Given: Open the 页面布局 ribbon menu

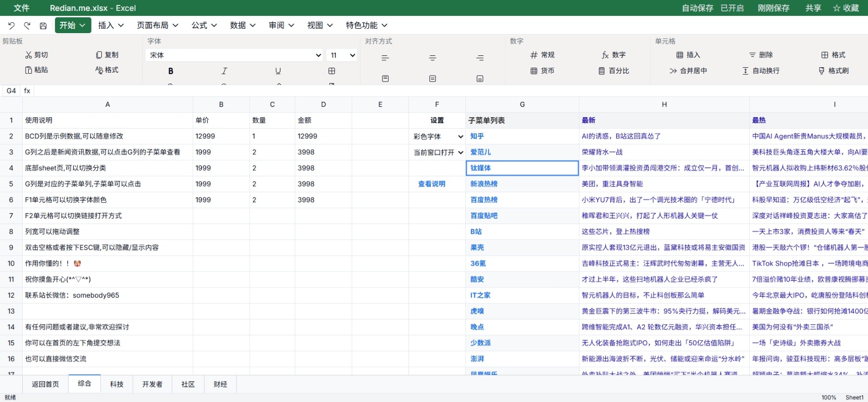Looking at the screenshot, I should pyautogui.click(x=157, y=25).
